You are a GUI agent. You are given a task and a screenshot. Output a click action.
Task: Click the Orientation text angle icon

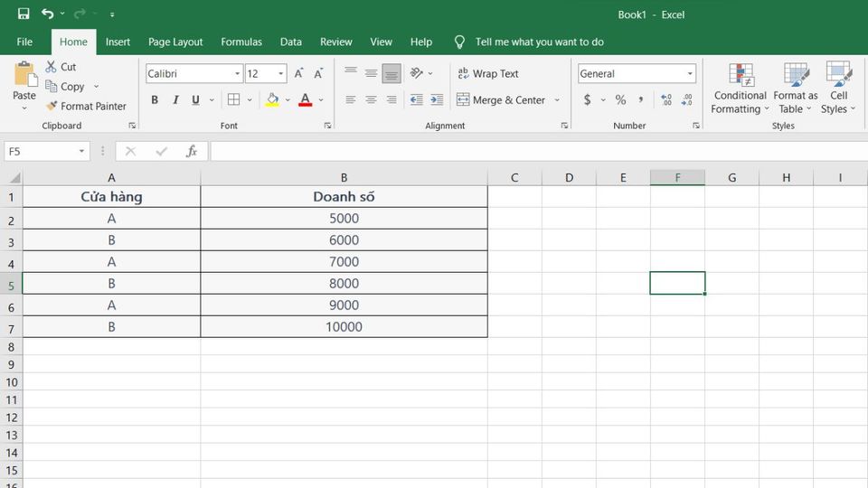(x=416, y=73)
